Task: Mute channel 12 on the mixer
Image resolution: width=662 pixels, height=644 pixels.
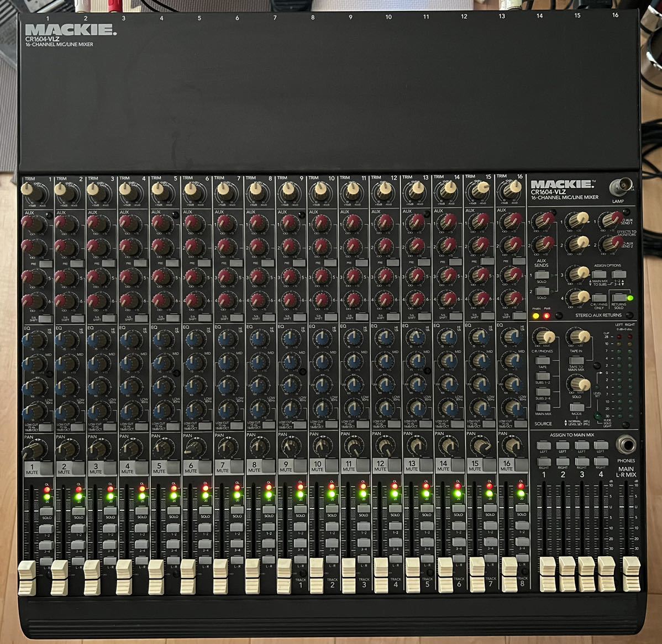Action: coord(395,465)
